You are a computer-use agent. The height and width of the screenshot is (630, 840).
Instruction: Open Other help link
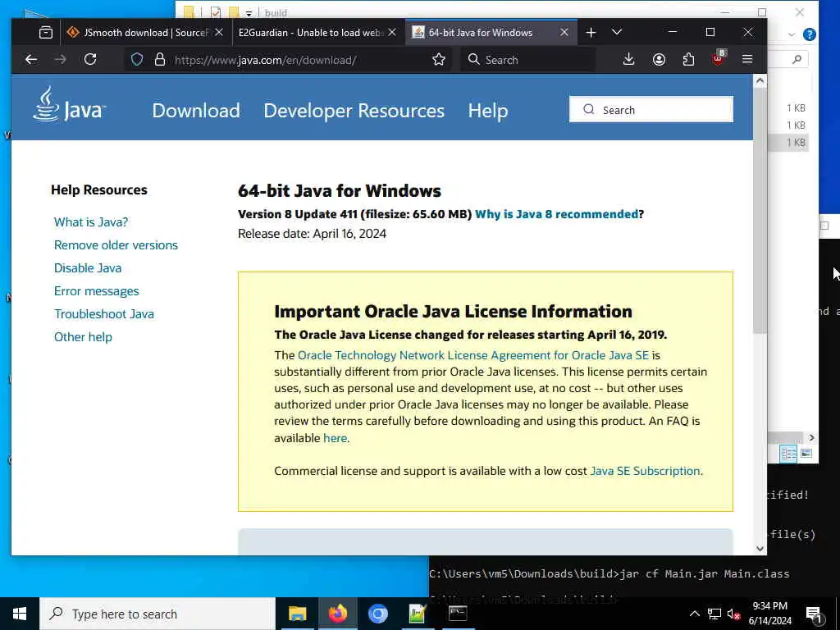pyautogui.click(x=83, y=337)
